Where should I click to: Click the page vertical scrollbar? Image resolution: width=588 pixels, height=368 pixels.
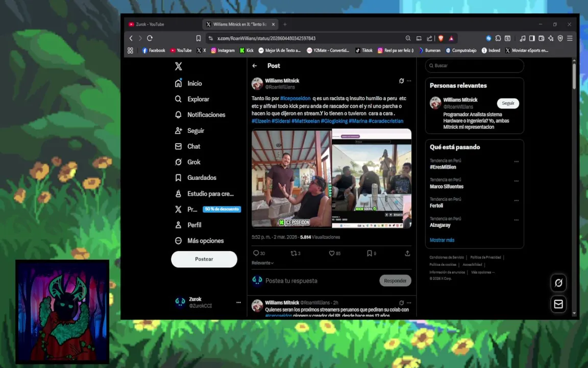574,76
